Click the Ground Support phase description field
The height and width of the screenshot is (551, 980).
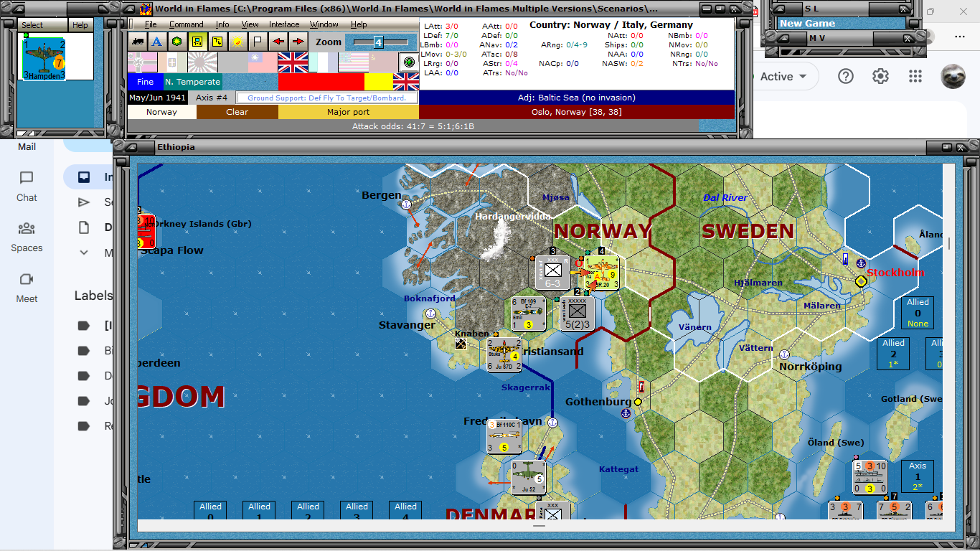(327, 98)
